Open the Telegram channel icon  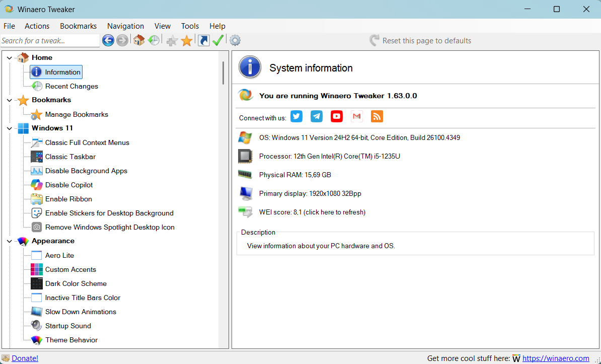pyautogui.click(x=317, y=116)
